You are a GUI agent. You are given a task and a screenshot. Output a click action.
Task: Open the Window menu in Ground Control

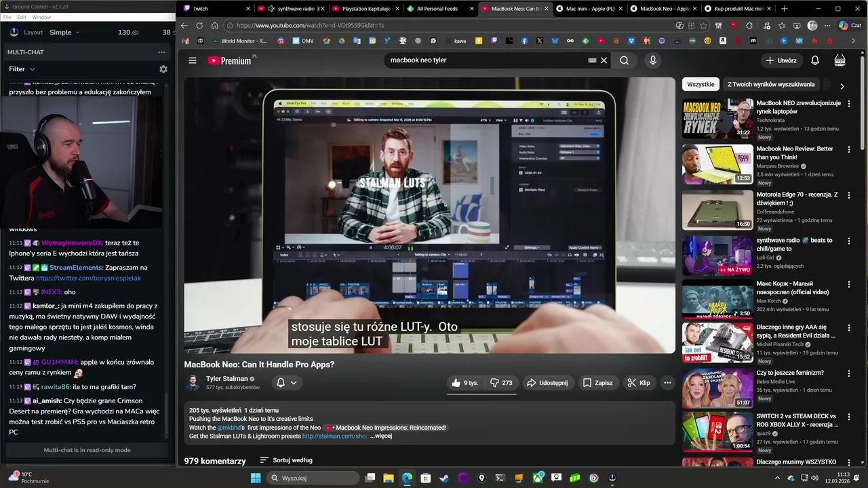point(41,17)
